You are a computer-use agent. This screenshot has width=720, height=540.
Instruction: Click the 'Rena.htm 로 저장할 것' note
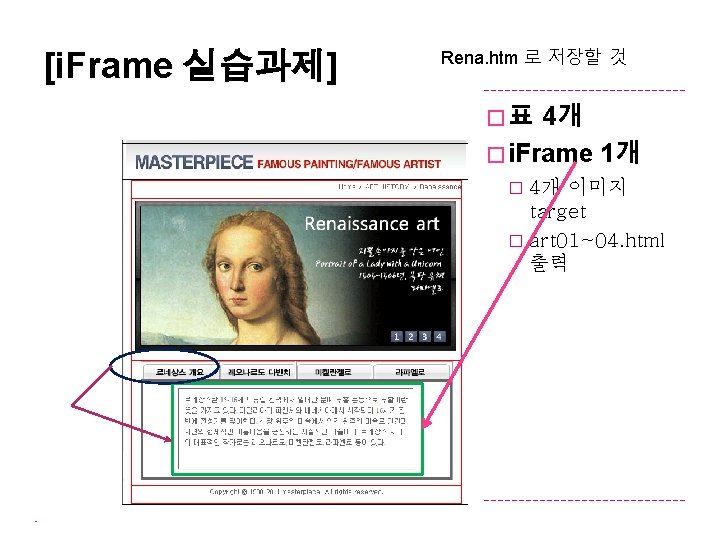tap(534, 57)
